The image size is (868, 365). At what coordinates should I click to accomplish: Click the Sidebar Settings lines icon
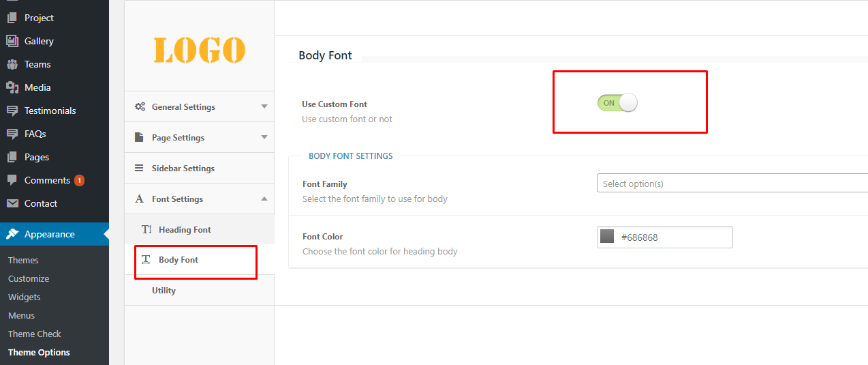tap(139, 168)
